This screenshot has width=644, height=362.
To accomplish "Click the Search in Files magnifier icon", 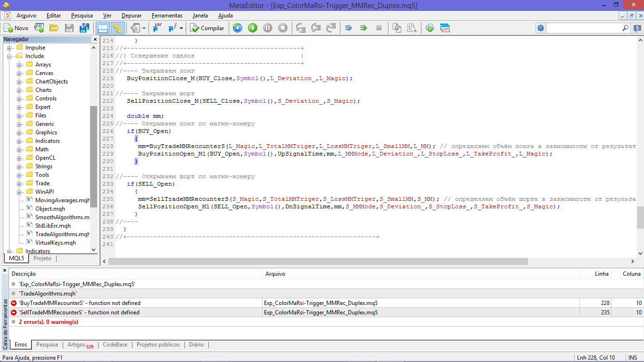I will [x=413, y=28].
